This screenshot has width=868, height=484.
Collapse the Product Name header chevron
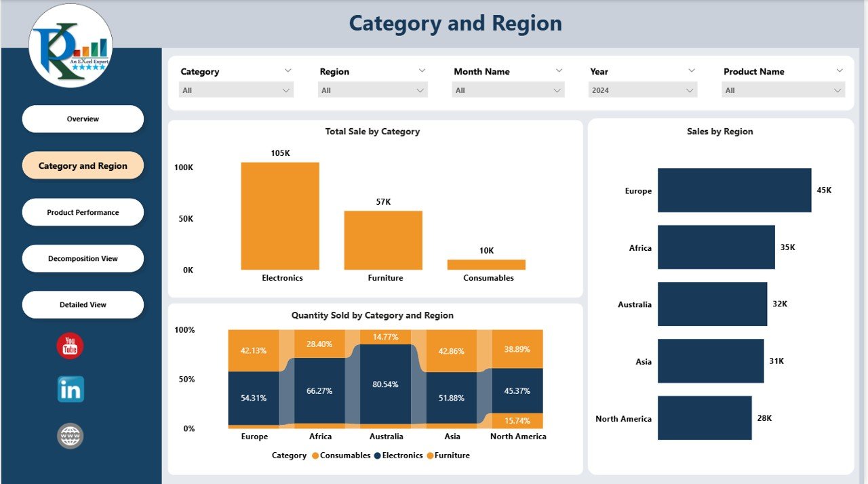tap(840, 70)
